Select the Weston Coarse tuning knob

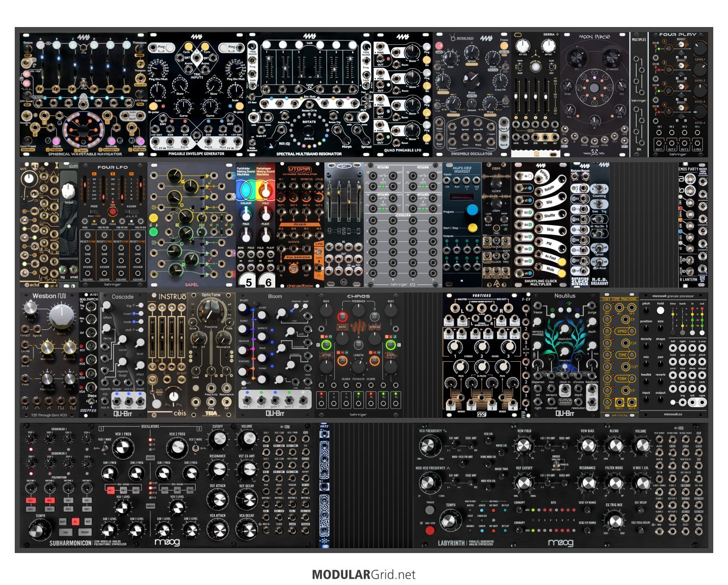[x=61, y=316]
